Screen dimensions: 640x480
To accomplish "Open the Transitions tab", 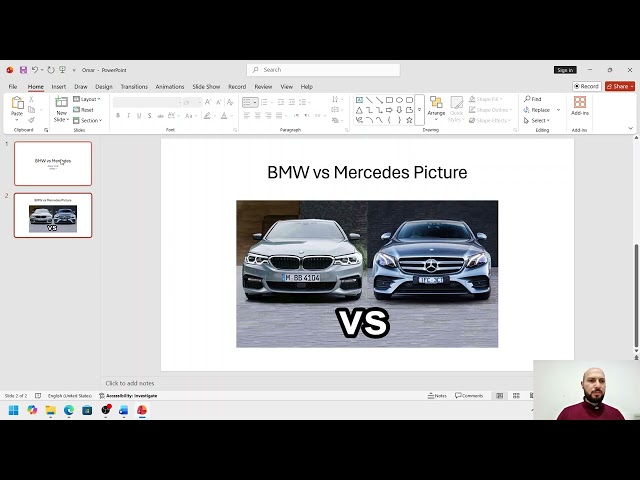I will pos(134,87).
